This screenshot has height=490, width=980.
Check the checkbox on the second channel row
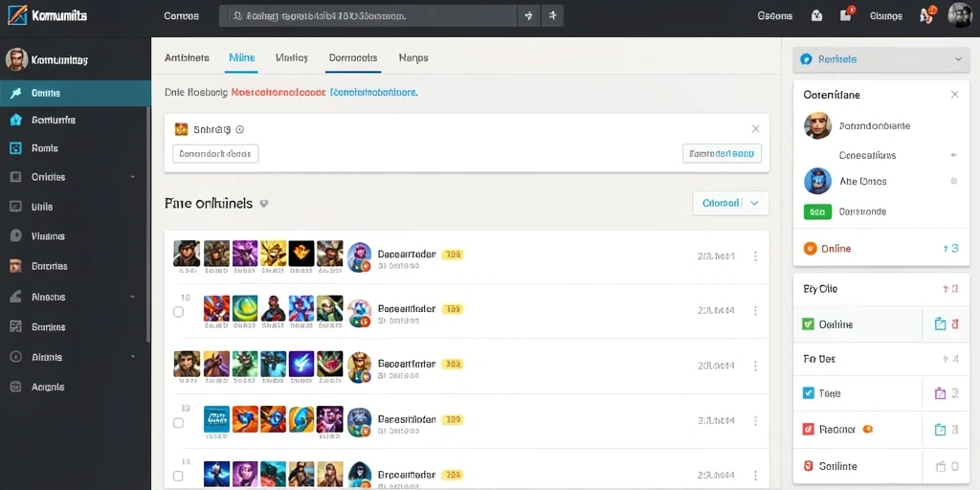point(178,311)
